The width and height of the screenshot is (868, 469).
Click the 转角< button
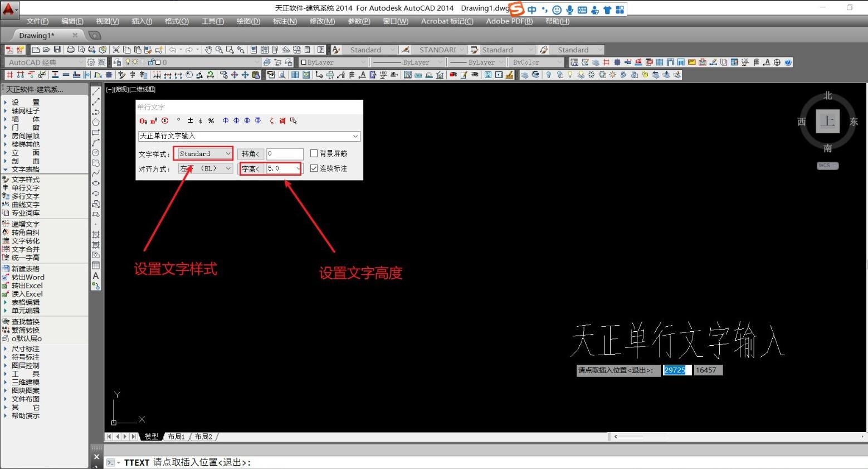[x=251, y=154]
